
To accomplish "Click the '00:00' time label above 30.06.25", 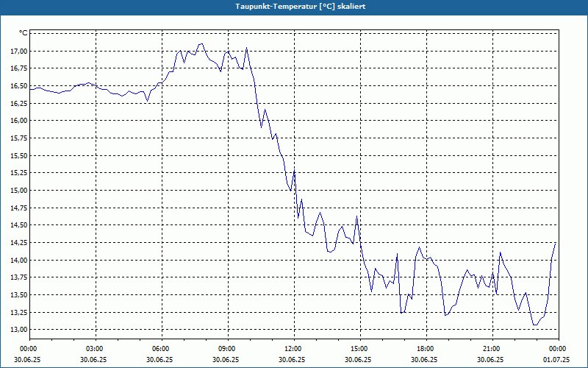I will pyautogui.click(x=28, y=349).
